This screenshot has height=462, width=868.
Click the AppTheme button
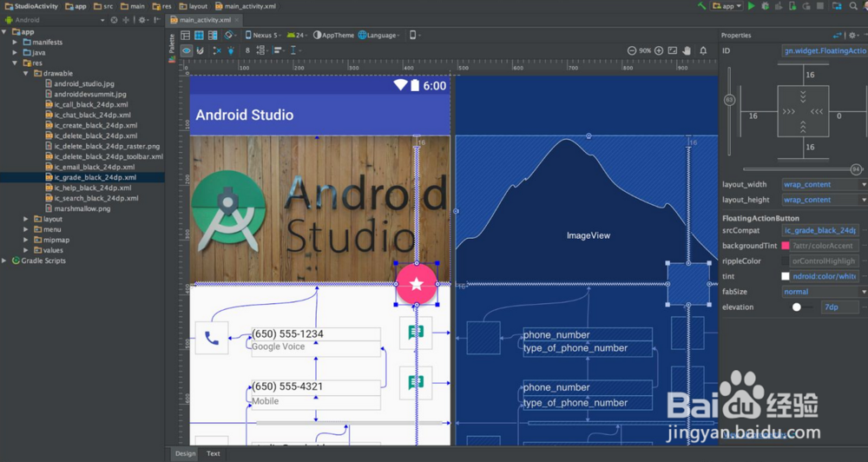pos(334,36)
